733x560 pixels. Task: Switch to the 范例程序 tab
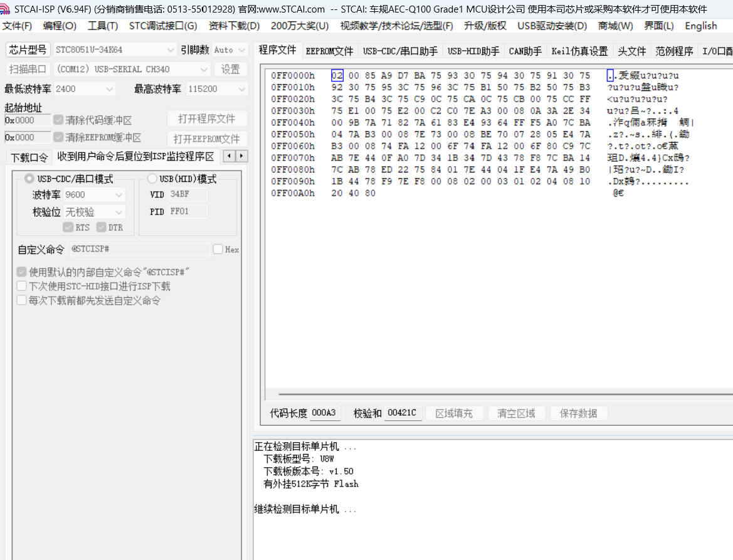pyautogui.click(x=673, y=51)
